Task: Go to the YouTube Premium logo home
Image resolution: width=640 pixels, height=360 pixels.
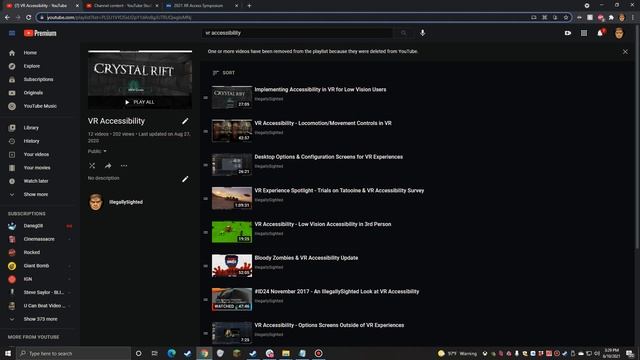Action: (40, 33)
